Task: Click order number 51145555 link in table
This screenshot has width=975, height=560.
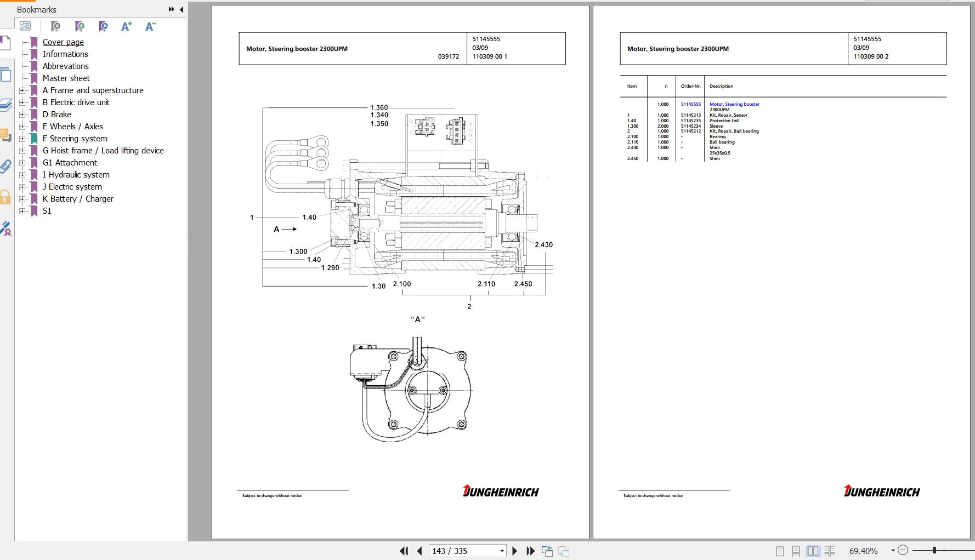Action: [690, 104]
